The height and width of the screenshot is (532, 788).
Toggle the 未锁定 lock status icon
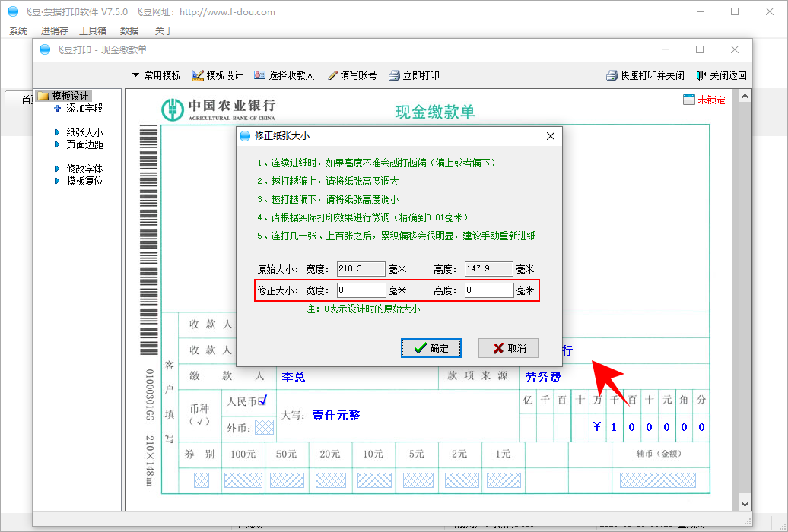pos(689,100)
